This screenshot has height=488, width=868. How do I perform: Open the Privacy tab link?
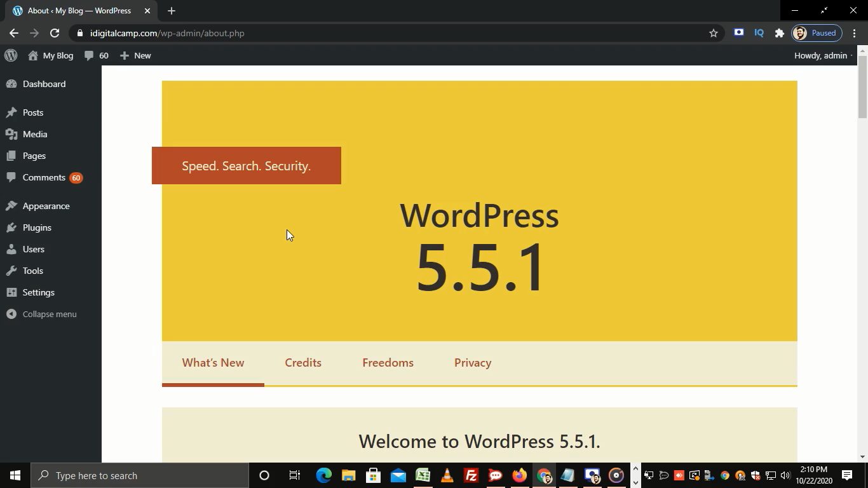point(473,363)
